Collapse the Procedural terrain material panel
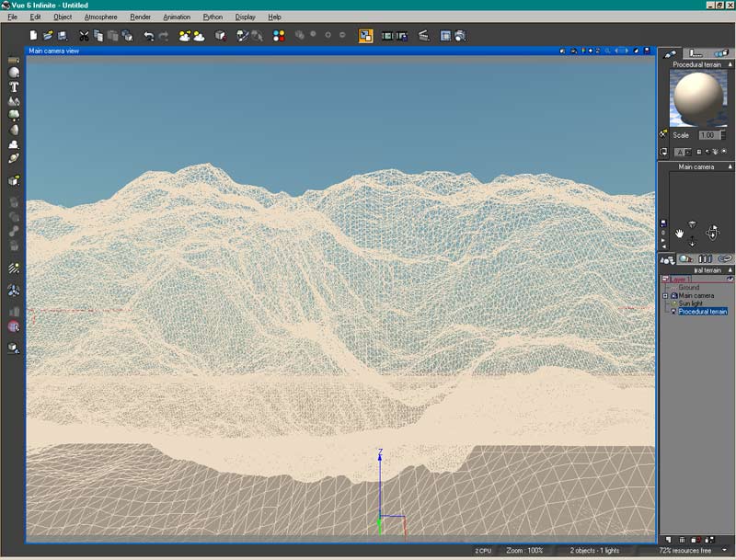Viewport: 736px width, 560px height. coord(731,65)
